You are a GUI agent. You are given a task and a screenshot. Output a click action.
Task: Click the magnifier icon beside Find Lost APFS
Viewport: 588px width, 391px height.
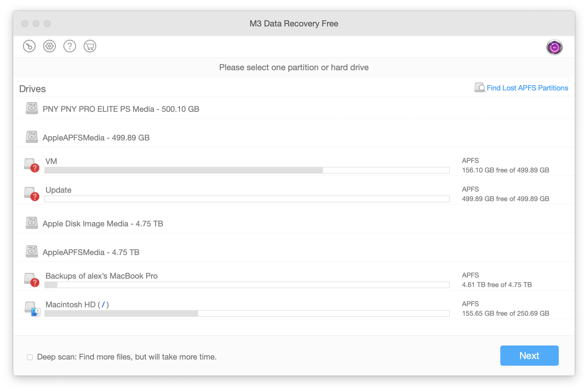click(x=480, y=88)
